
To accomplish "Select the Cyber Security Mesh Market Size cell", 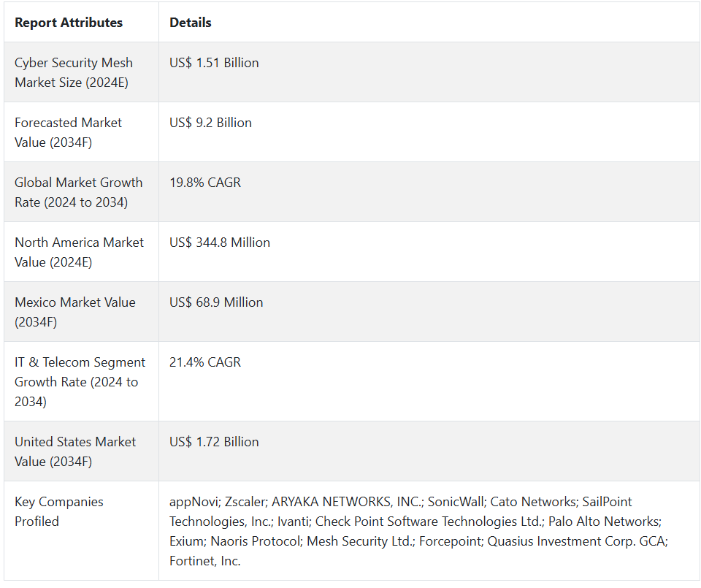I will (74, 72).
